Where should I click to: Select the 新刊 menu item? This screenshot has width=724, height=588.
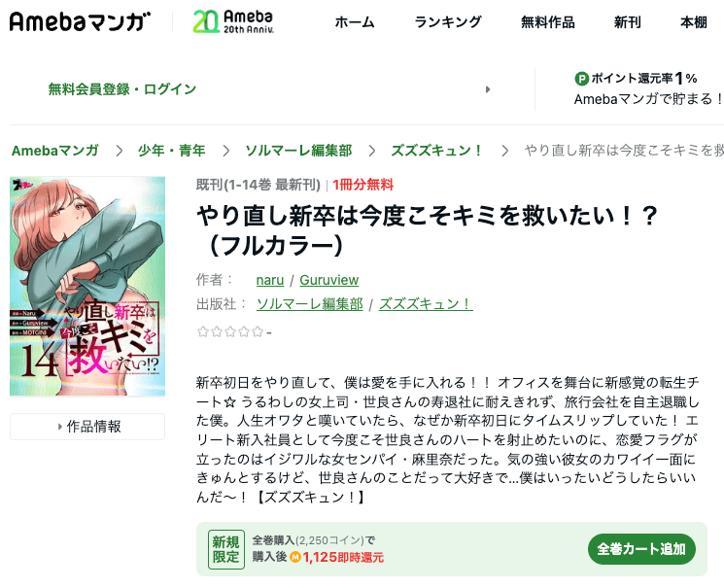click(x=627, y=21)
